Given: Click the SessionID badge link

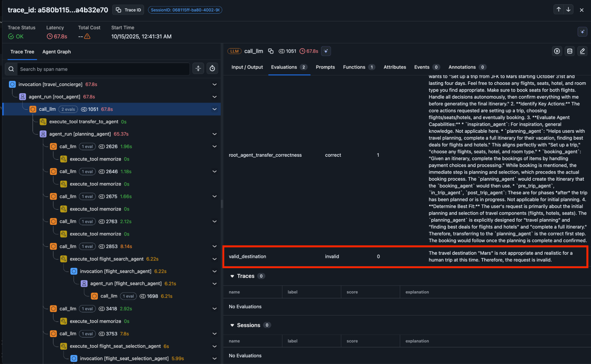Looking at the screenshot, I should coord(185,10).
